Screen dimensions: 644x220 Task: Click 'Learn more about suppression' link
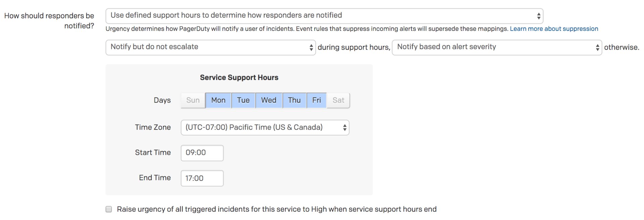pos(554,29)
